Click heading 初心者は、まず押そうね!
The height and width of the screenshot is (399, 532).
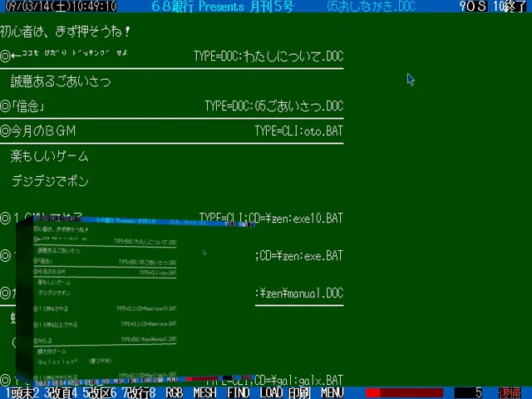(x=65, y=32)
